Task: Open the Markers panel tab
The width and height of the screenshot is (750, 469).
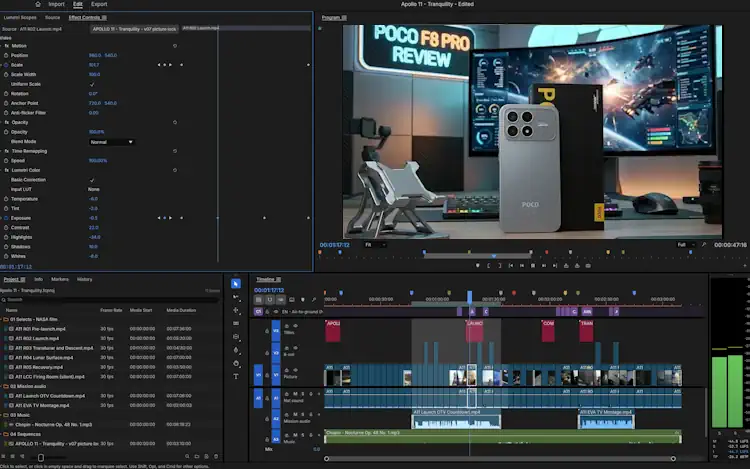Action: tap(60, 279)
